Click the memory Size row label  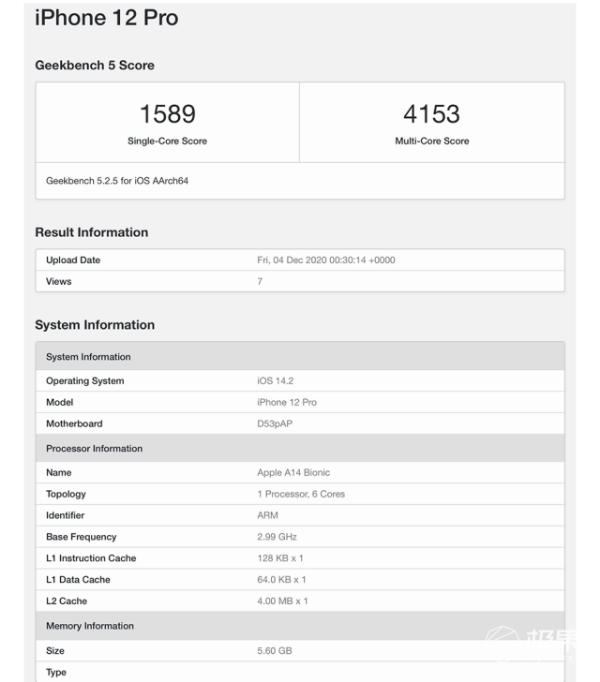55,651
